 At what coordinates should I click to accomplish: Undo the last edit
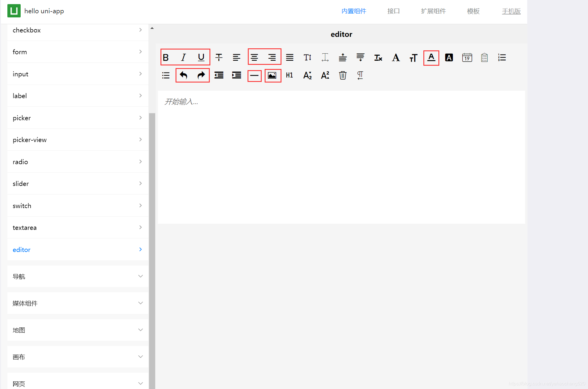pos(184,75)
